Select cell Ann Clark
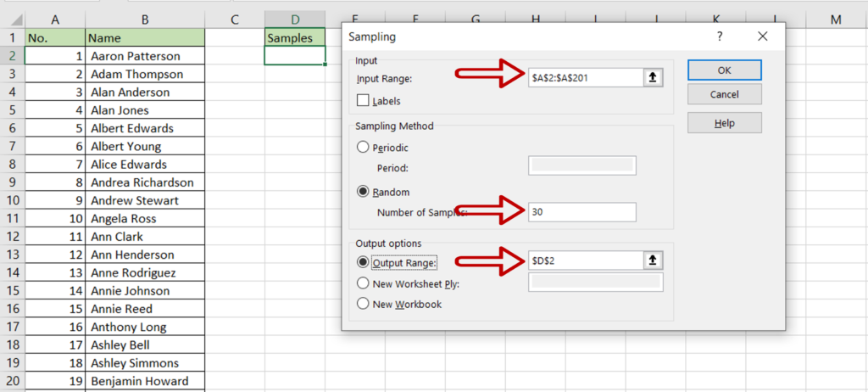The height and width of the screenshot is (392, 868). tap(145, 236)
